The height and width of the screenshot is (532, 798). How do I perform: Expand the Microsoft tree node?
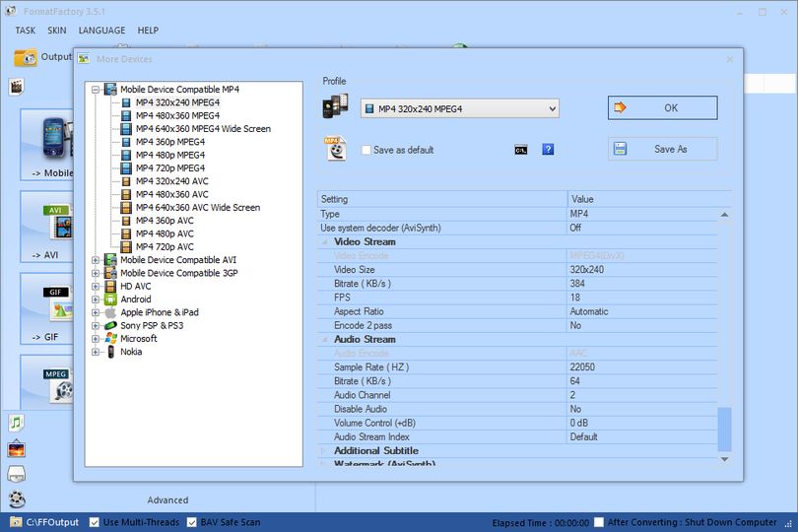pos(96,339)
